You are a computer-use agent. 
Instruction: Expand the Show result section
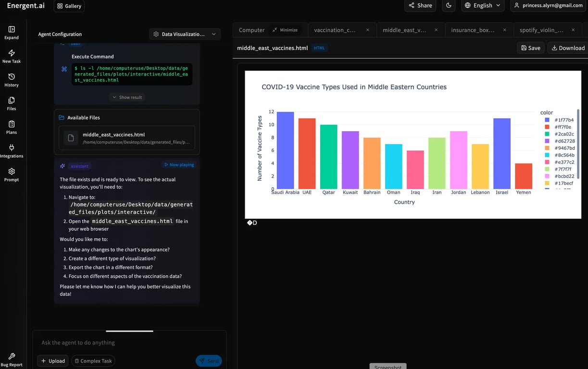[127, 97]
